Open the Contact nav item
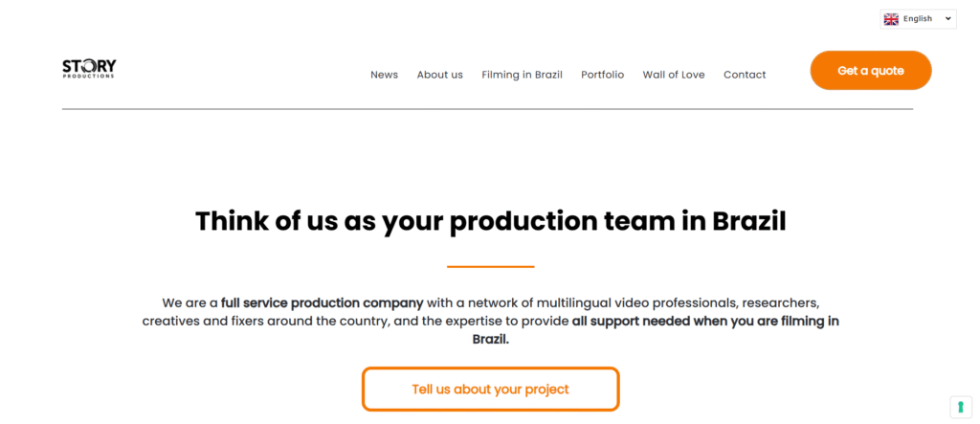Screen dimensions: 980x424 coord(745,75)
